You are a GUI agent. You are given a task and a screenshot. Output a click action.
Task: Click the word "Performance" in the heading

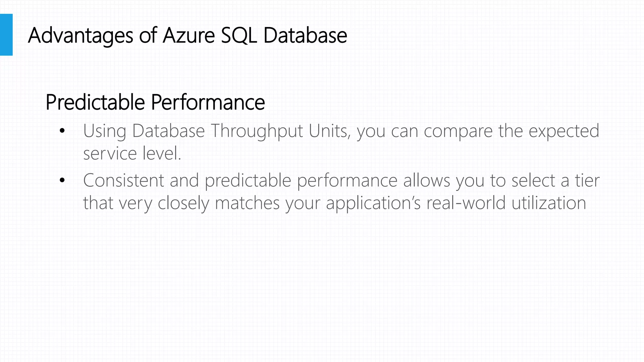coord(208,102)
